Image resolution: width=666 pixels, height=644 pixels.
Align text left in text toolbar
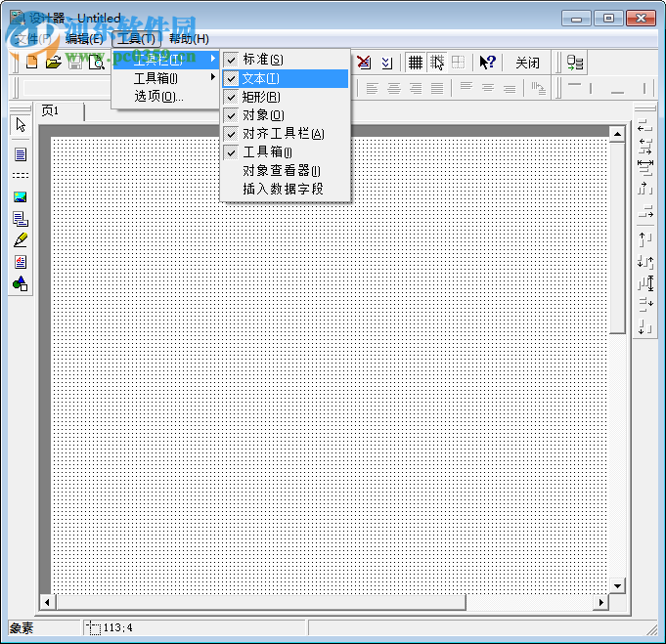coord(372,88)
